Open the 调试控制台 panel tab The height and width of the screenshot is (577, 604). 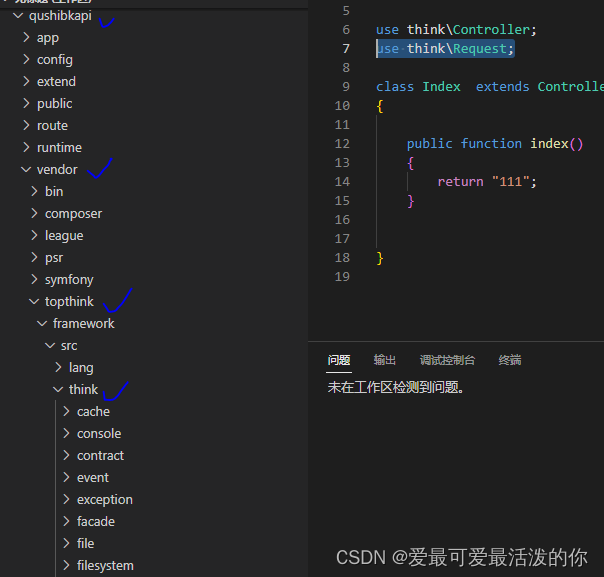click(x=447, y=360)
